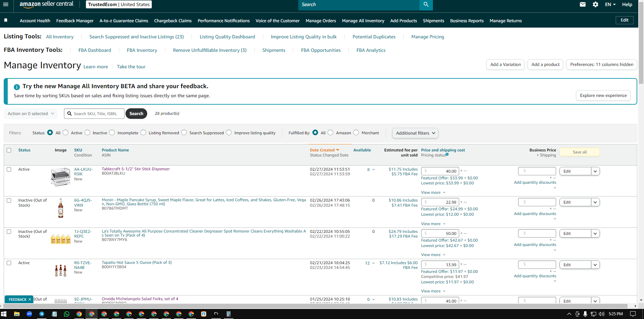Click the horizontal page scrollbar
Image resolution: width=644 pixels, height=319 pixels.
tap(315, 306)
